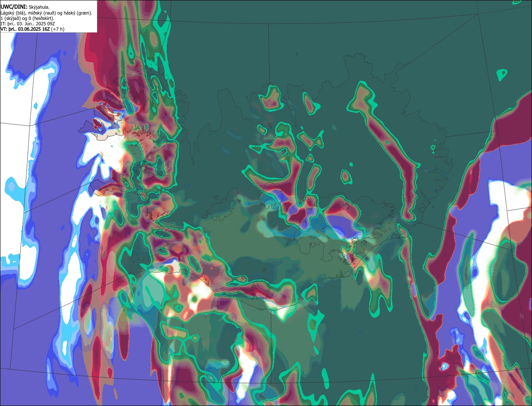Click the line '1 (skýjað) og 0 (heiðskírt).'
Image resolution: width=532 pixels, height=406 pixels.
[27, 18]
